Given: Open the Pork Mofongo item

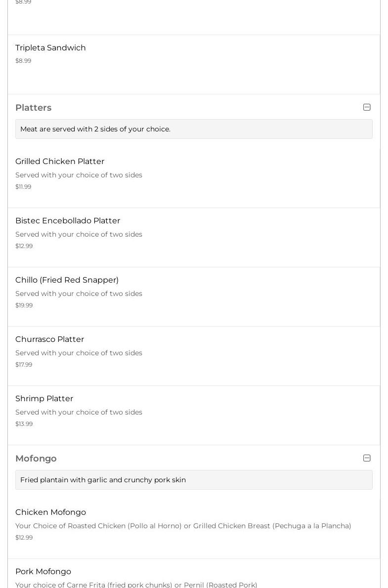Looking at the screenshot, I should pos(43,572).
